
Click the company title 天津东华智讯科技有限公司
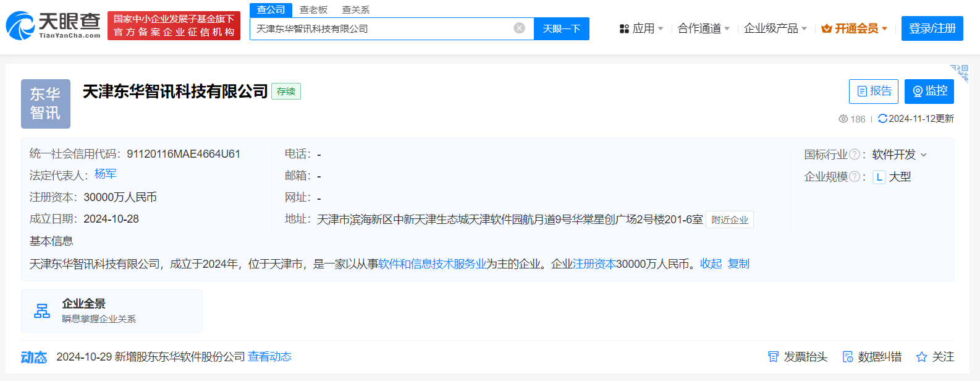175,92
